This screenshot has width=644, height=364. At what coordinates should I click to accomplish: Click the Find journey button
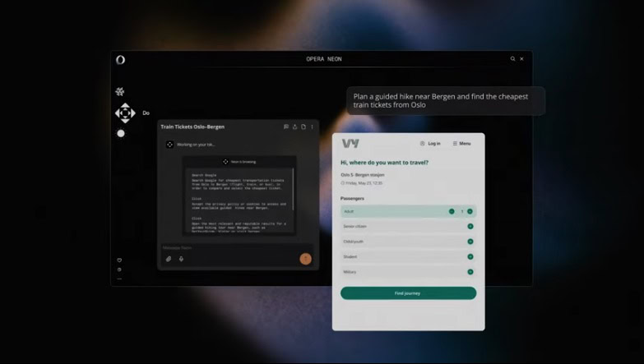pos(408,293)
